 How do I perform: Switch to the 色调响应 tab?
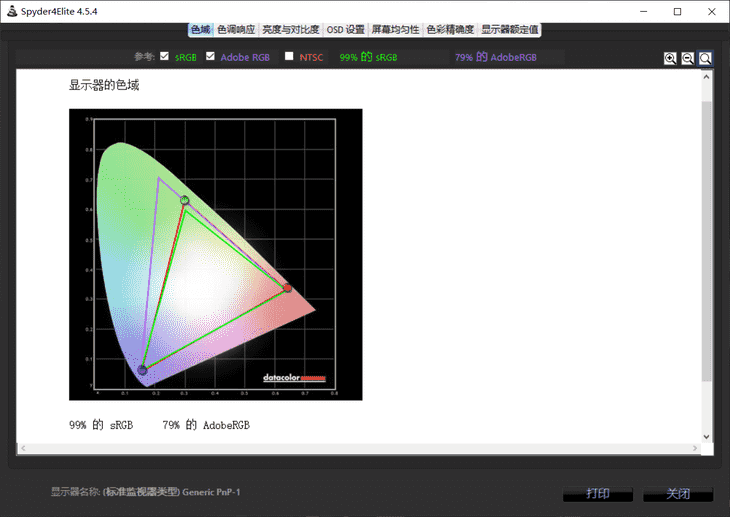pos(236,30)
